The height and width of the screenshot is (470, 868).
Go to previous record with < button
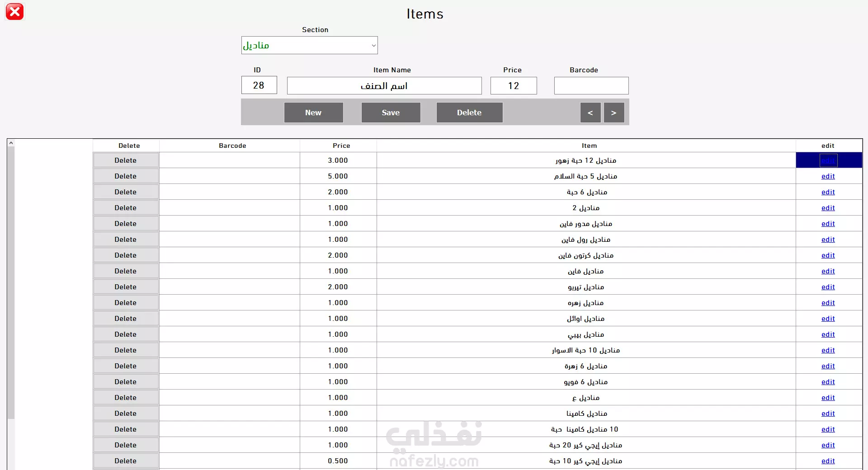coord(590,113)
